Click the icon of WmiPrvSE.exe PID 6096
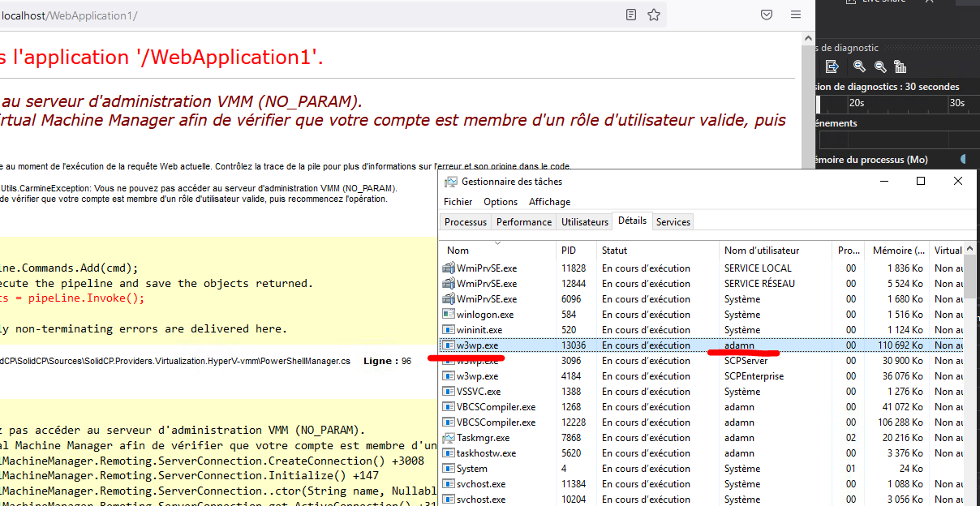 pyautogui.click(x=449, y=298)
